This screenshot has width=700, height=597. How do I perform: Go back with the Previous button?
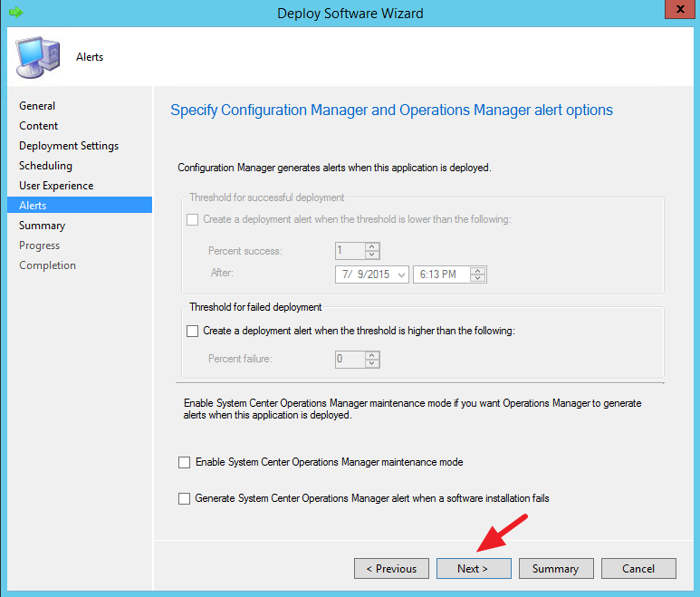(x=391, y=568)
